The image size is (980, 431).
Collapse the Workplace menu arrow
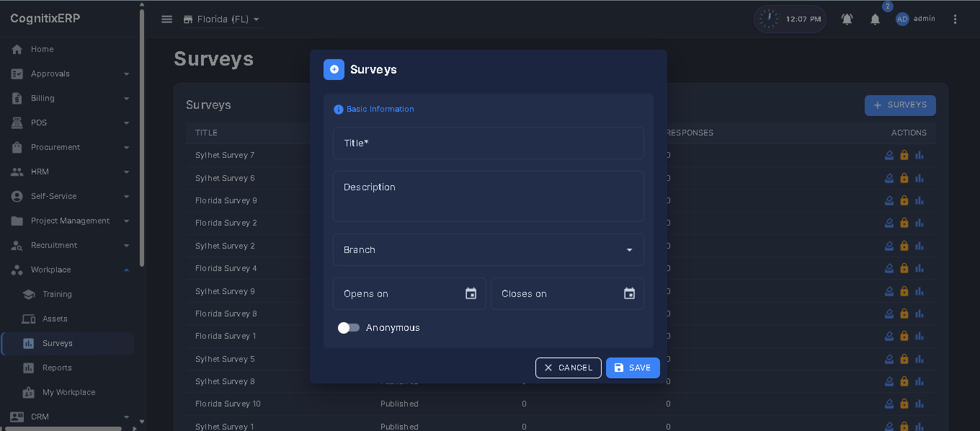pos(127,270)
